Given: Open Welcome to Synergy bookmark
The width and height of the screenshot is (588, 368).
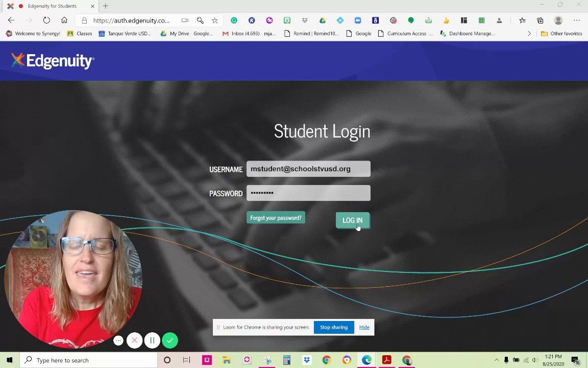Looking at the screenshot, I should pos(33,33).
